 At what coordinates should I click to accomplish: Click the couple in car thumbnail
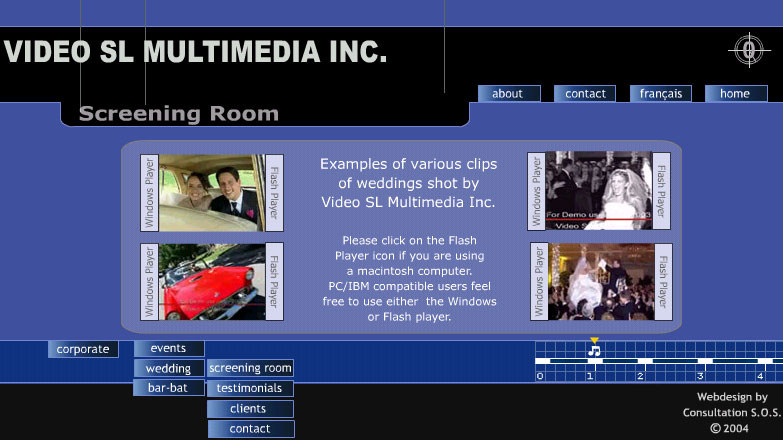coord(212,193)
